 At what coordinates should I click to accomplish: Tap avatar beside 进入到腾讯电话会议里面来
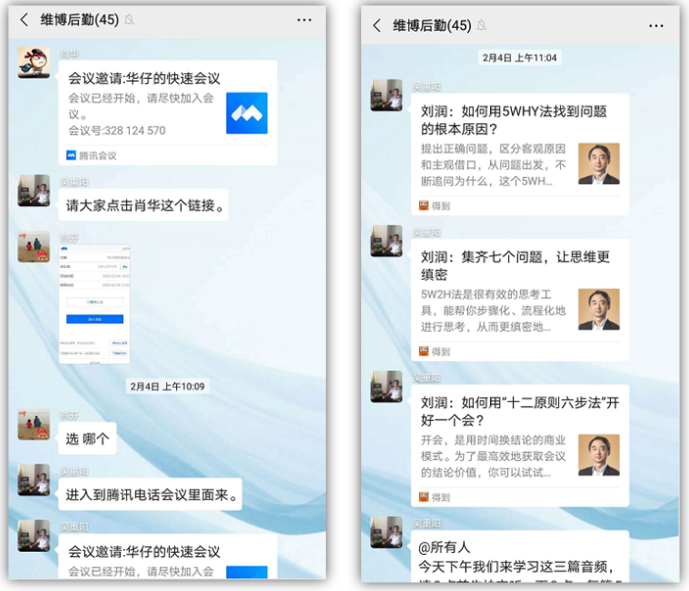[34, 480]
